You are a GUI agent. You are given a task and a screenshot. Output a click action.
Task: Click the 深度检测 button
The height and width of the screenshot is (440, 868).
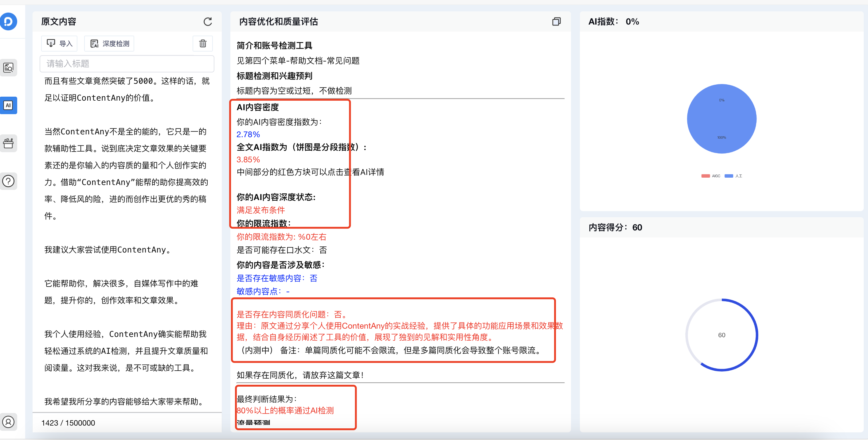pos(109,44)
